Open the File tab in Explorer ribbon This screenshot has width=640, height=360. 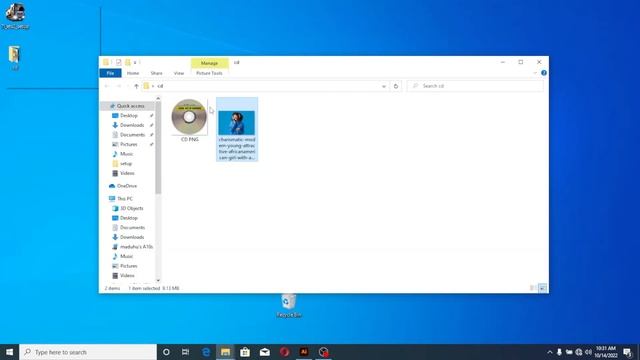[110, 73]
